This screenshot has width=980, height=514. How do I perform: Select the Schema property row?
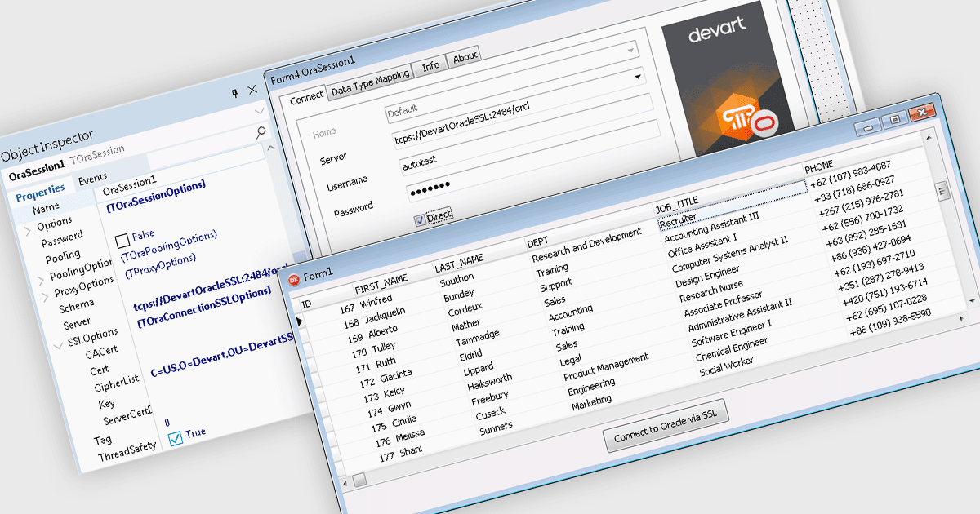(x=76, y=308)
